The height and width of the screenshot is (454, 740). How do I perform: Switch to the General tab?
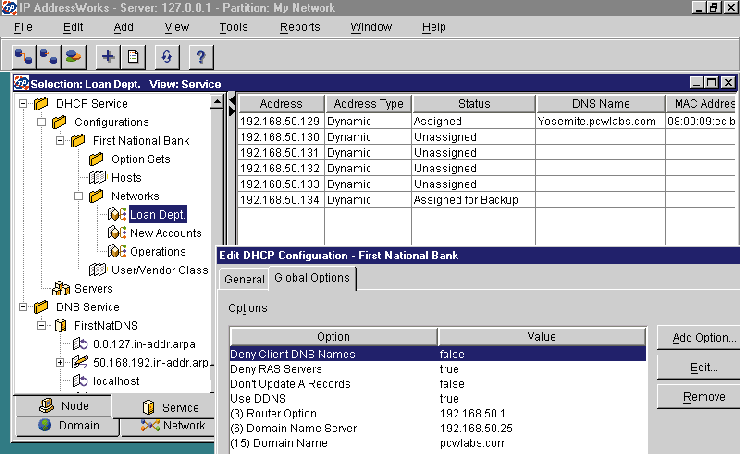point(243,279)
